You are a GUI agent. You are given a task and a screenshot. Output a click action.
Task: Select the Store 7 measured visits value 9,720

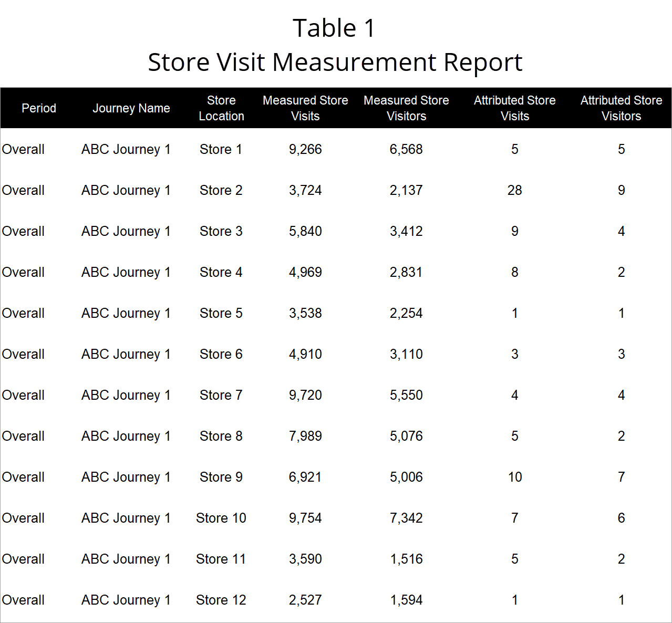pyautogui.click(x=305, y=395)
